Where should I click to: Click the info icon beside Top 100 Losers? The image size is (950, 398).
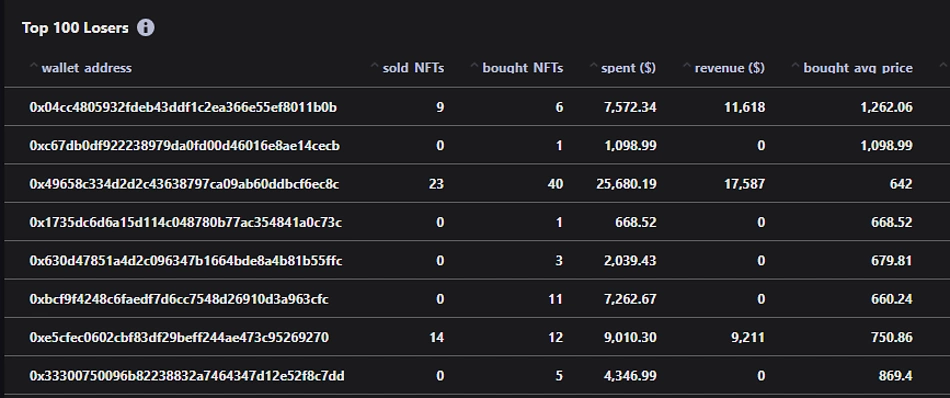(x=145, y=28)
